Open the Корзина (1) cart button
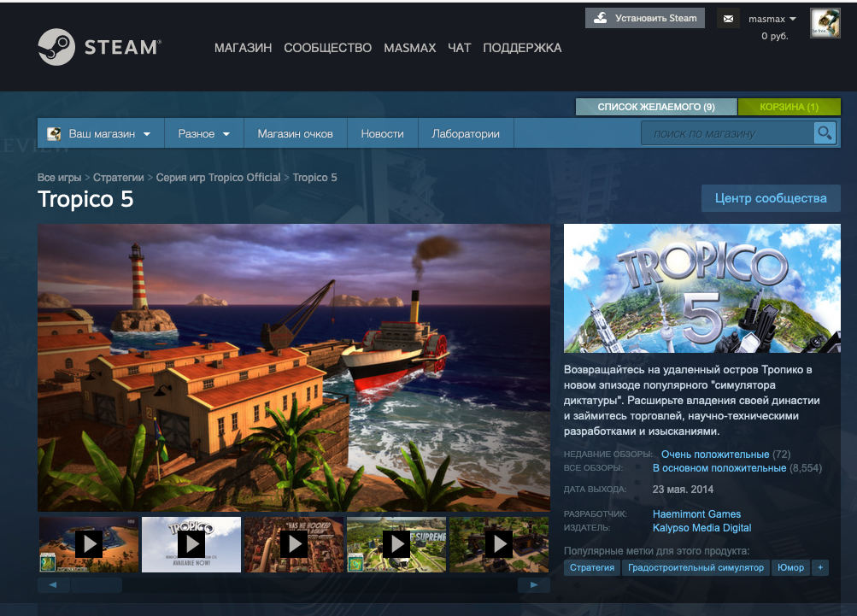This screenshot has width=857, height=616. coord(789,107)
